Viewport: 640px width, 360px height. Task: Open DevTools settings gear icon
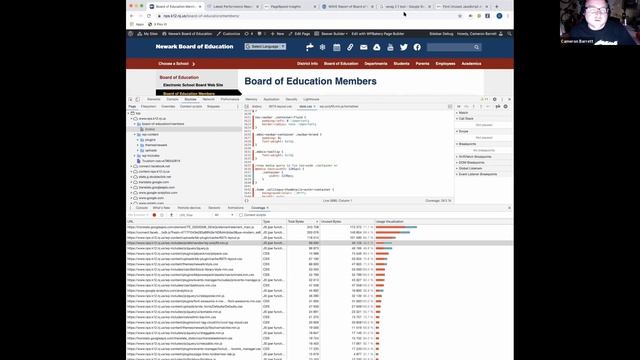[x=495, y=99]
